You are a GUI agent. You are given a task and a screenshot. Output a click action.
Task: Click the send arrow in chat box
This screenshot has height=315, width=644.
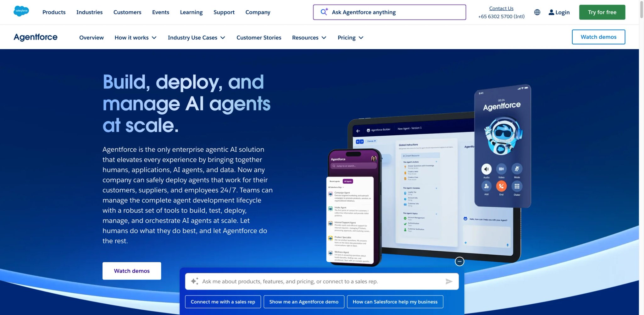(449, 281)
